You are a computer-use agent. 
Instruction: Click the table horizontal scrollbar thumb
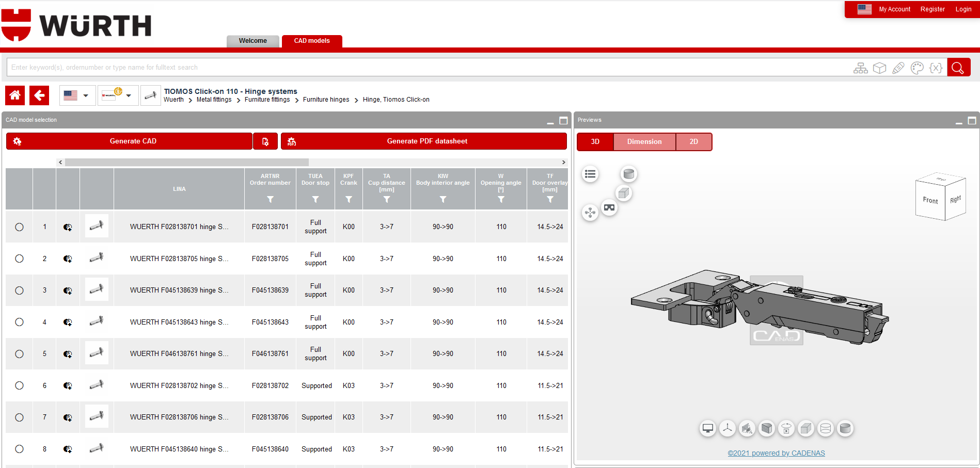(187, 162)
